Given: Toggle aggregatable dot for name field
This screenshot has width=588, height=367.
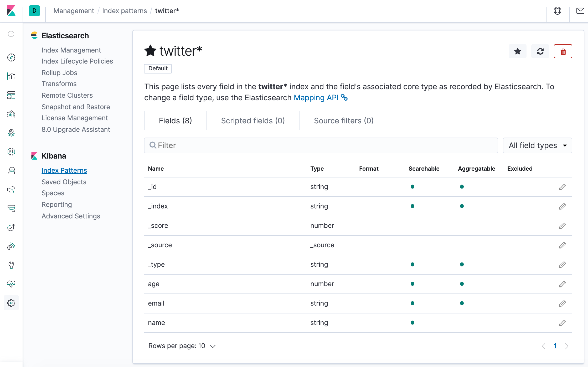Looking at the screenshot, I should coord(462,323).
